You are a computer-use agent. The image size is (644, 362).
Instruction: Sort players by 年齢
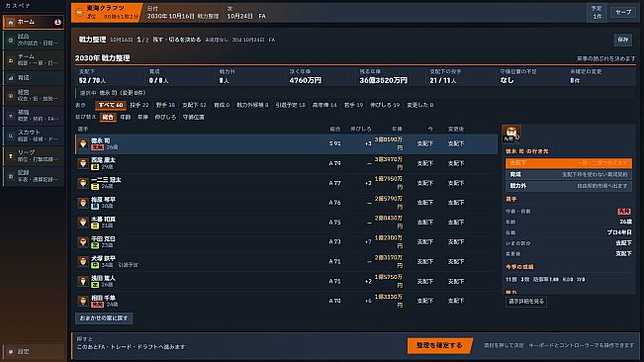(x=126, y=118)
